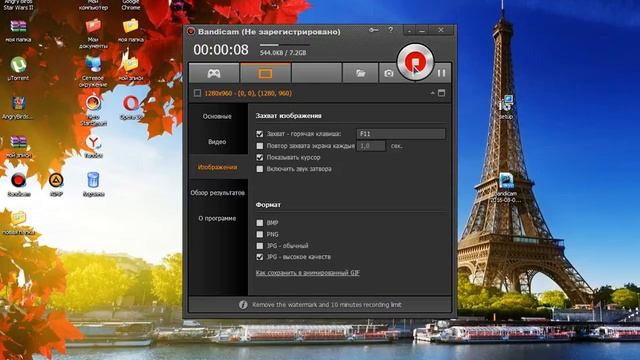Switch to game recording mode gamepad tab

point(214,73)
